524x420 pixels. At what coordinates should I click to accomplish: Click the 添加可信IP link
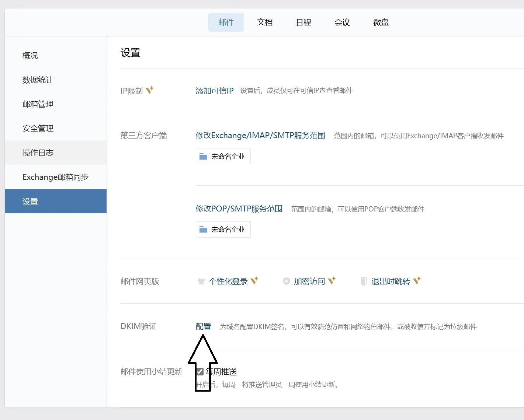pyautogui.click(x=214, y=91)
